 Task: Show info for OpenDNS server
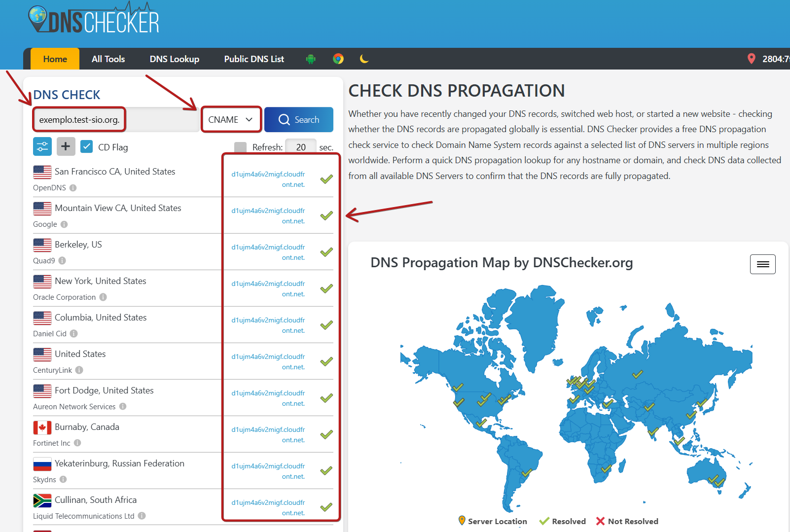[x=73, y=188]
